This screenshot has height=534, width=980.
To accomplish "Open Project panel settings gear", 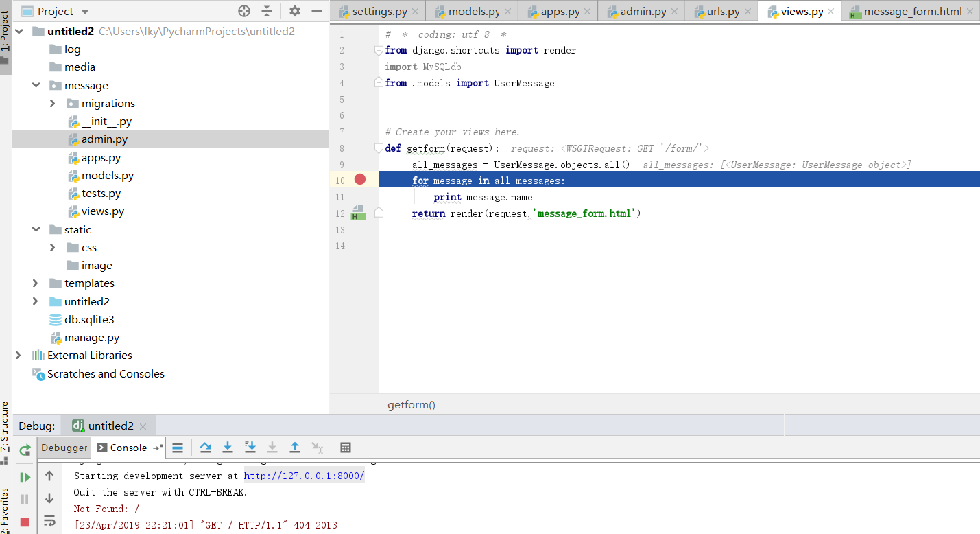I will pos(295,11).
